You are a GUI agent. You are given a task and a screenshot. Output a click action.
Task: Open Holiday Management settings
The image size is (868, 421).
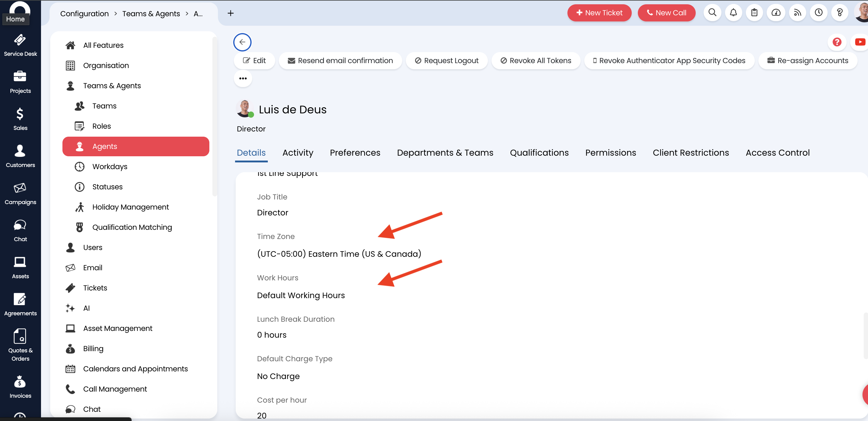[130, 207]
